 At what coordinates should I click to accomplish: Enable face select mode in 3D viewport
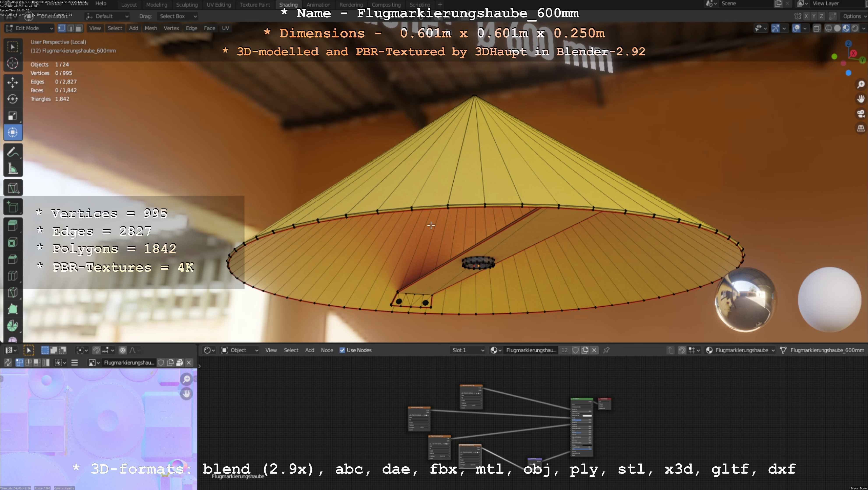[x=79, y=28]
